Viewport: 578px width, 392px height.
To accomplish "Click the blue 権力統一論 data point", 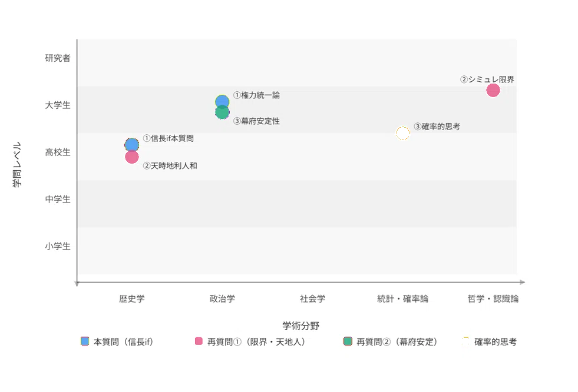I will pyautogui.click(x=222, y=101).
